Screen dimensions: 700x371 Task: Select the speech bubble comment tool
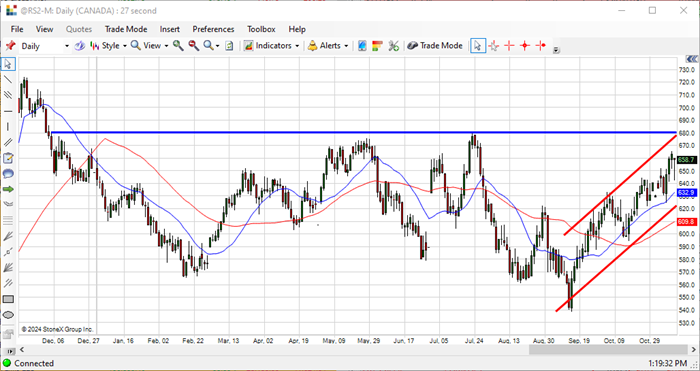pyautogui.click(x=8, y=174)
